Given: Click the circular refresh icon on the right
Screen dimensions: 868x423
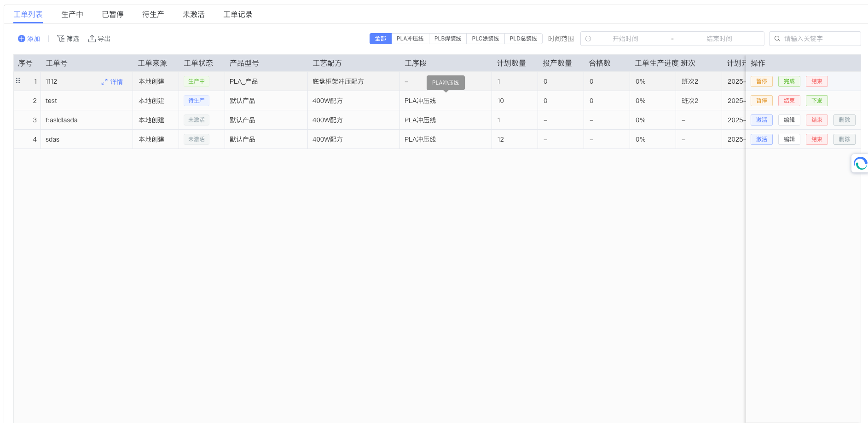Looking at the screenshot, I should click(x=860, y=163).
